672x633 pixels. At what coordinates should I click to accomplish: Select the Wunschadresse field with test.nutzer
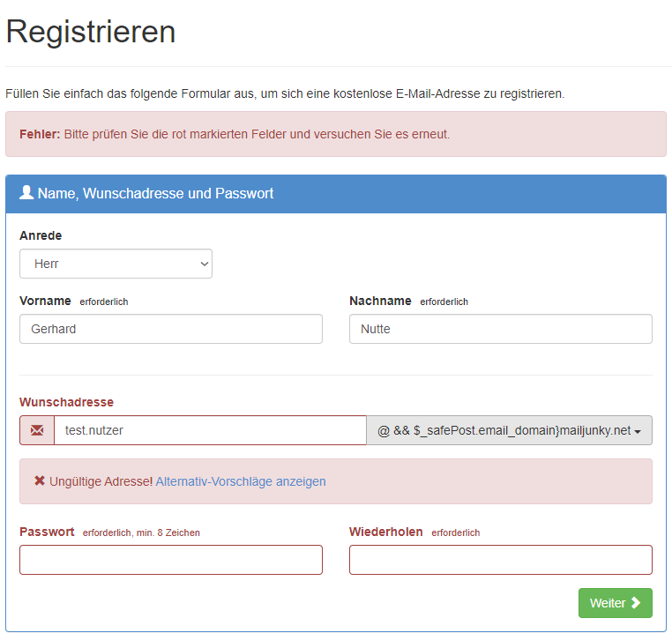(x=210, y=430)
